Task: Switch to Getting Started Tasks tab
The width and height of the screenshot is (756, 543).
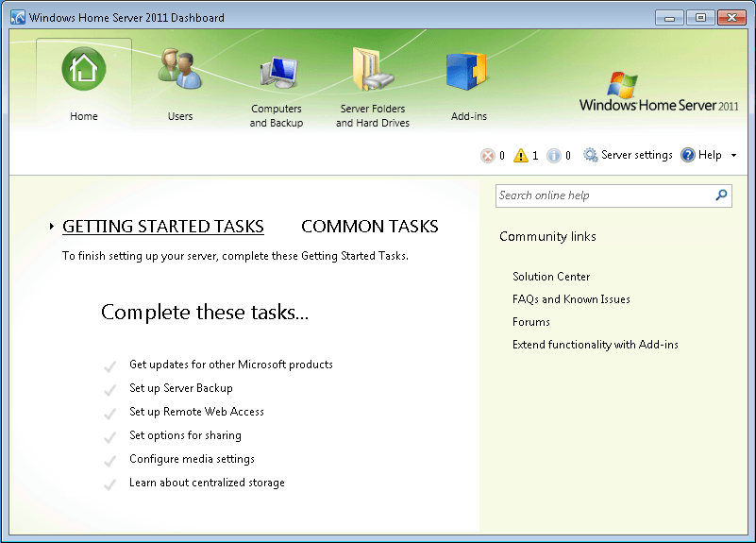Action: click(x=163, y=226)
